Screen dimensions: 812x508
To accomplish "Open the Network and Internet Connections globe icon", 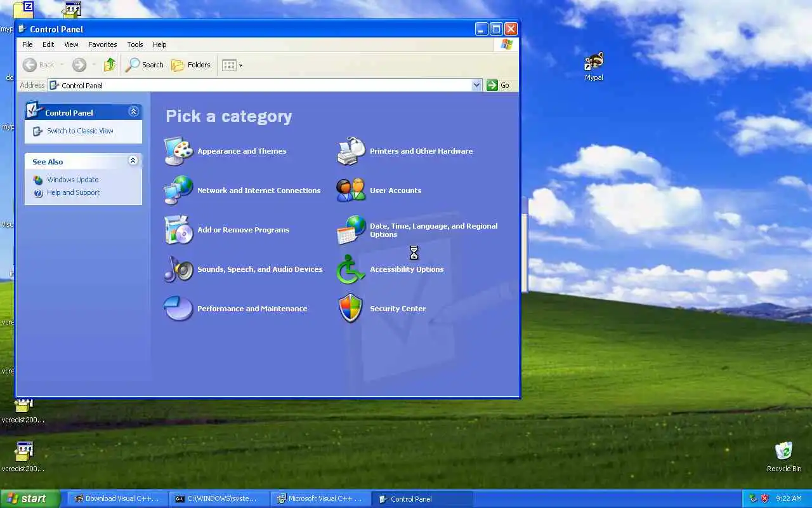I will pyautogui.click(x=179, y=190).
